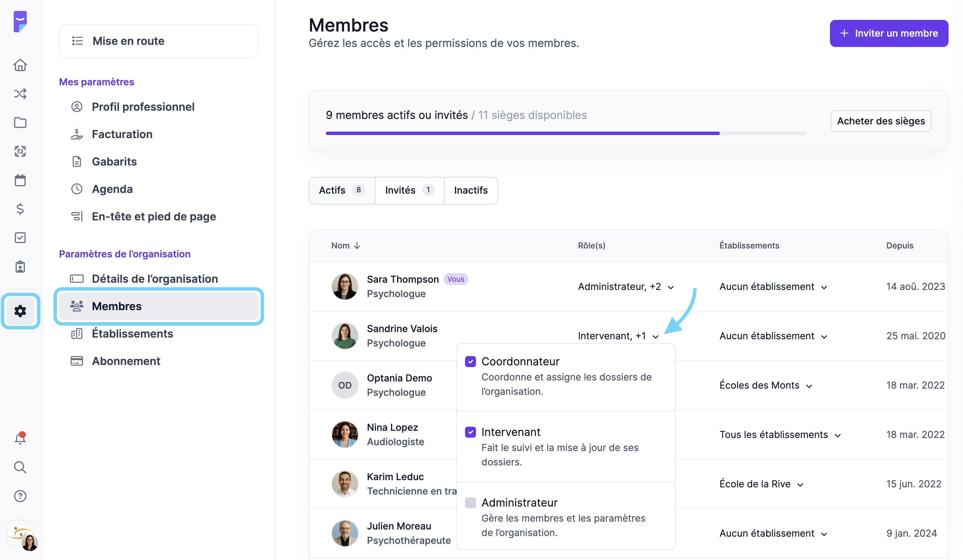The height and width of the screenshot is (560, 963).
Task: Click the Depuis column header
Action: click(900, 246)
